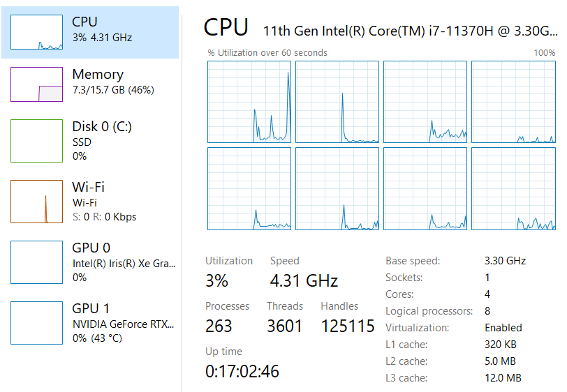
Task: Click the Disk 0 (C:) graph thumbnail
Action: tap(36, 140)
